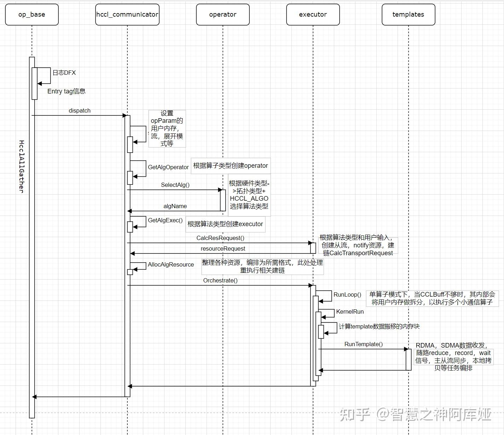Select the templates lifeline box
This screenshot has width=504, height=435.
tap(408, 15)
